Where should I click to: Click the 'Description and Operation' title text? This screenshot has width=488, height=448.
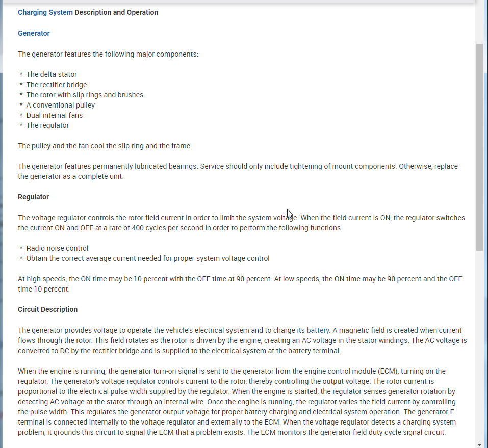[x=116, y=12]
